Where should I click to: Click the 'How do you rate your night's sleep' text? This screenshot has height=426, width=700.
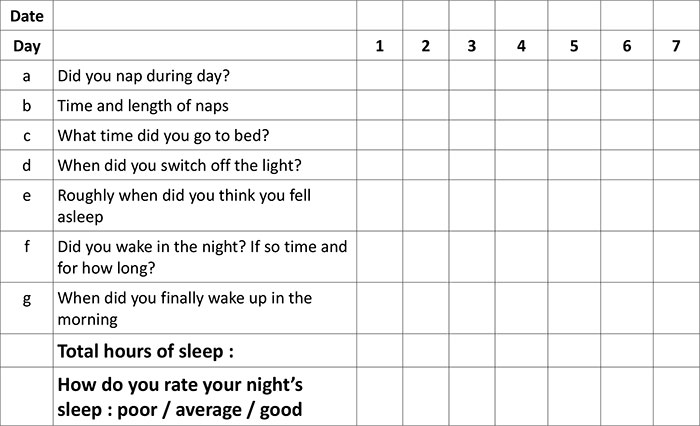click(x=180, y=397)
